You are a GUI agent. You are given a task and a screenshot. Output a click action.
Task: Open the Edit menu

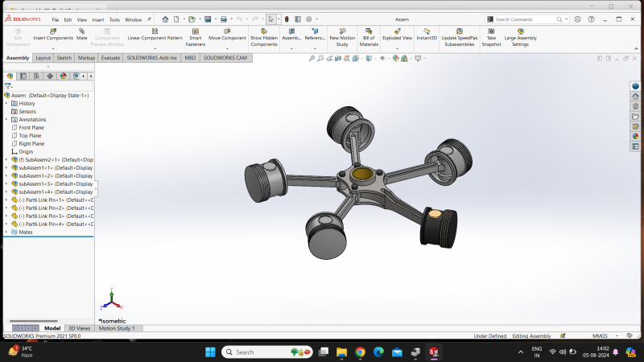(x=68, y=19)
